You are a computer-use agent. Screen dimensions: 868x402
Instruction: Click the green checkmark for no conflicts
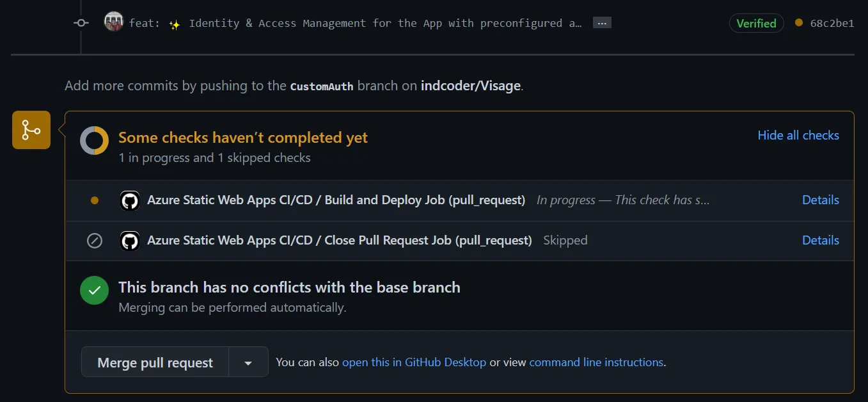pos(94,290)
